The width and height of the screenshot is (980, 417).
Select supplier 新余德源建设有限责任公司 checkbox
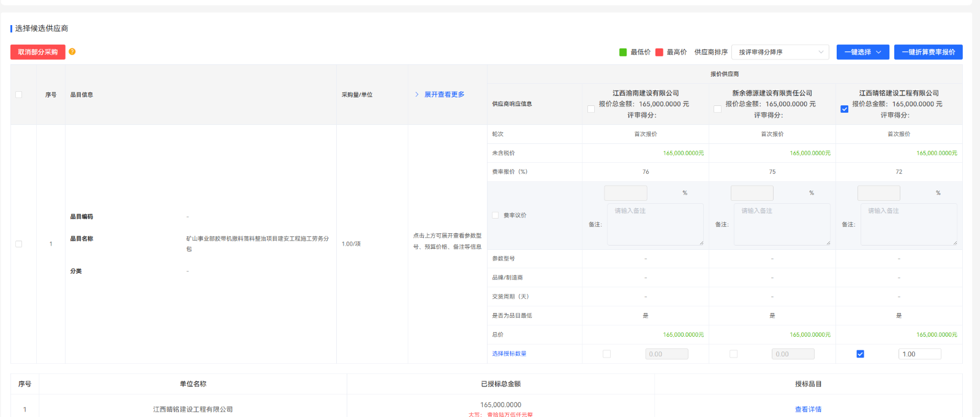pyautogui.click(x=717, y=109)
